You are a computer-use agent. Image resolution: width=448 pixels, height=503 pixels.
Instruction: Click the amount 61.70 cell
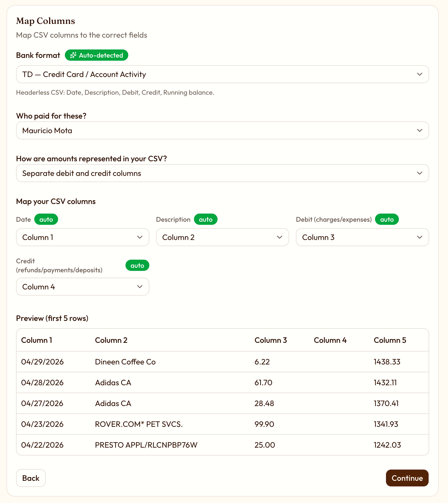264,383
